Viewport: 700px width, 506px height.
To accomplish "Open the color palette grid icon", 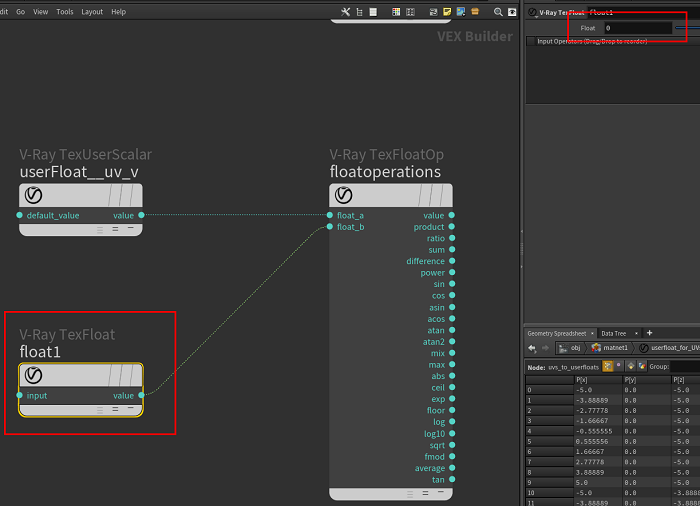I will (x=396, y=12).
